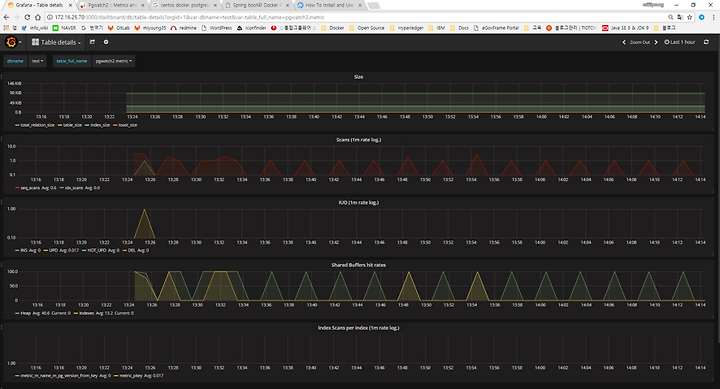Open the Open Source bookmark folder
Image resolution: width=720 pixels, height=389 pixels.
pos(367,28)
